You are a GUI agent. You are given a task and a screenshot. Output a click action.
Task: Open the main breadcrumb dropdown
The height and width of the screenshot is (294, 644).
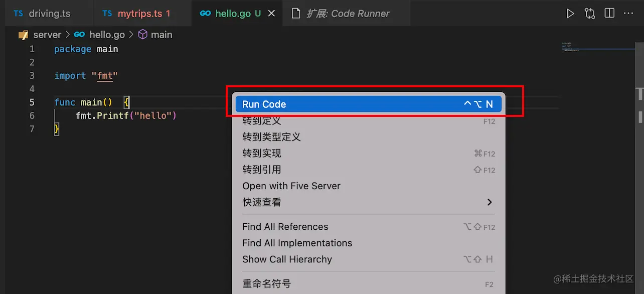point(162,35)
